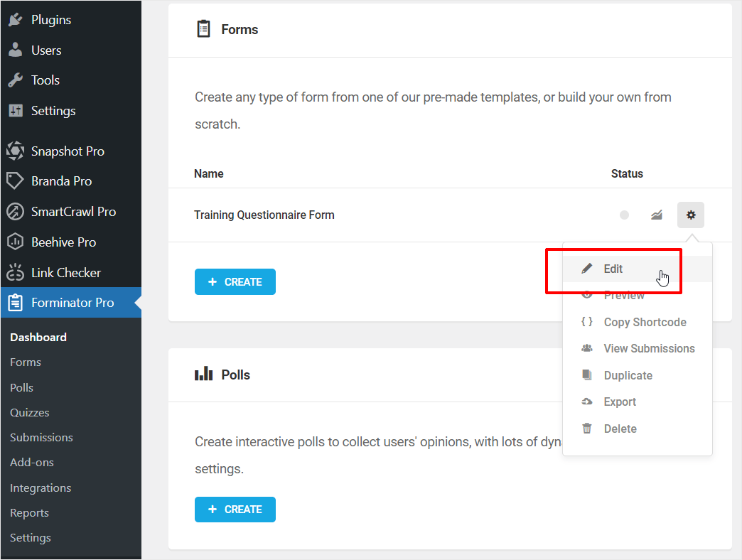Image resolution: width=742 pixels, height=560 pixels.
Task: Create a new form with CREATE button
Action: coord(235,282)
